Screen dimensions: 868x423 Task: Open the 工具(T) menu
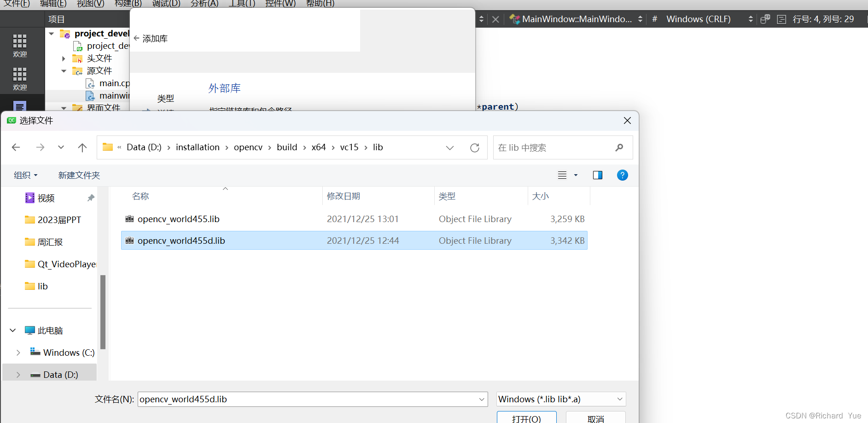[x=242, y=4]
